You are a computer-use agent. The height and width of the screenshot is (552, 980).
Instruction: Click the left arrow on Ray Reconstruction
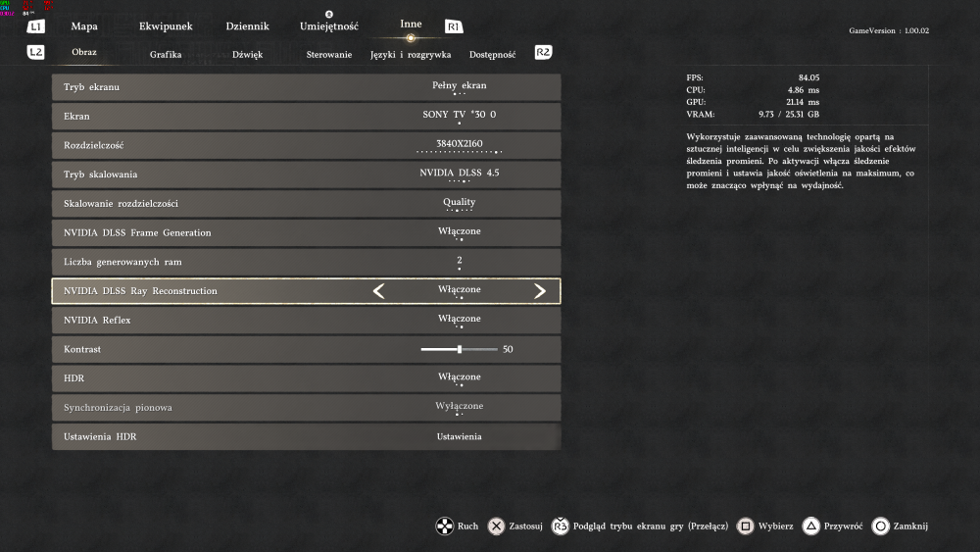(x=378, y=290)
